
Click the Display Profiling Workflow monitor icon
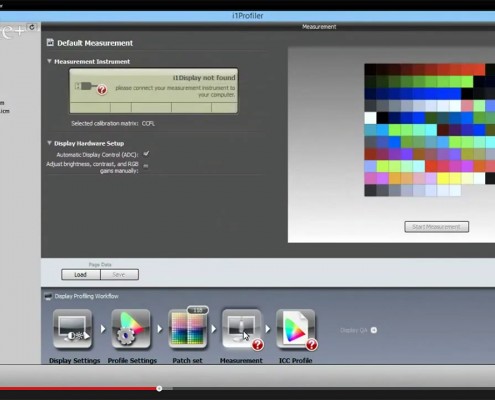click(49, 296)
